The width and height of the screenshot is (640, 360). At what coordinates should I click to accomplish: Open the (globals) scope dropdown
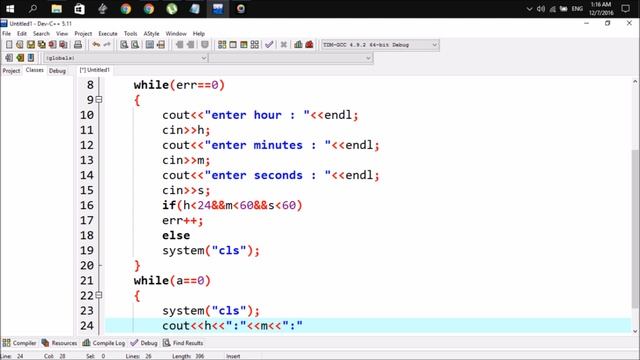126,58
